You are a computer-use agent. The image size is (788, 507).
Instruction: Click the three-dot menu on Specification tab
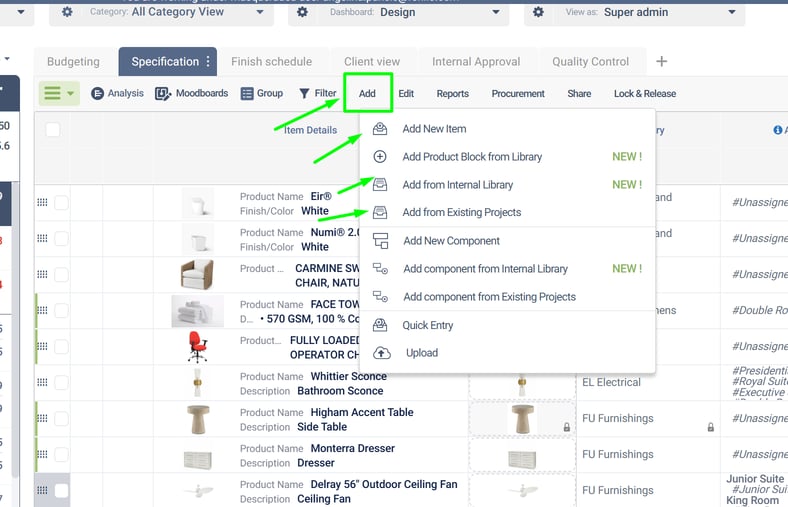click(x=209, y=62)
